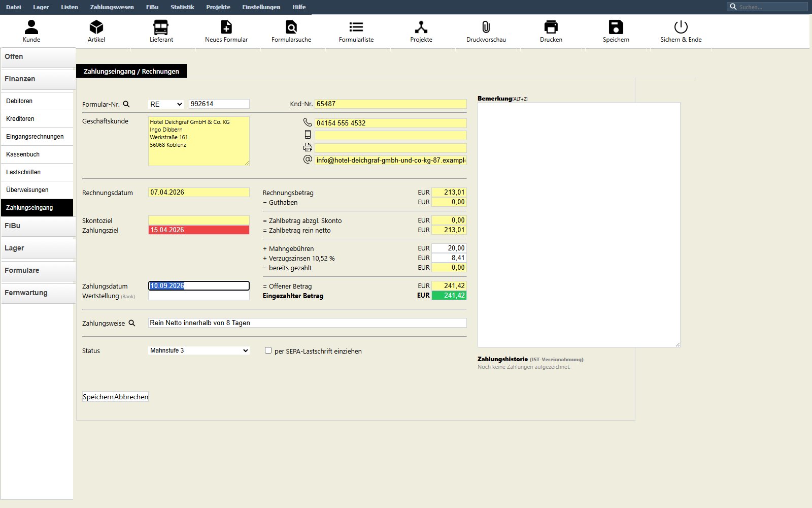Click the Sichern & Ende power icon
This screenshot has height=508, width=812.
681,27
